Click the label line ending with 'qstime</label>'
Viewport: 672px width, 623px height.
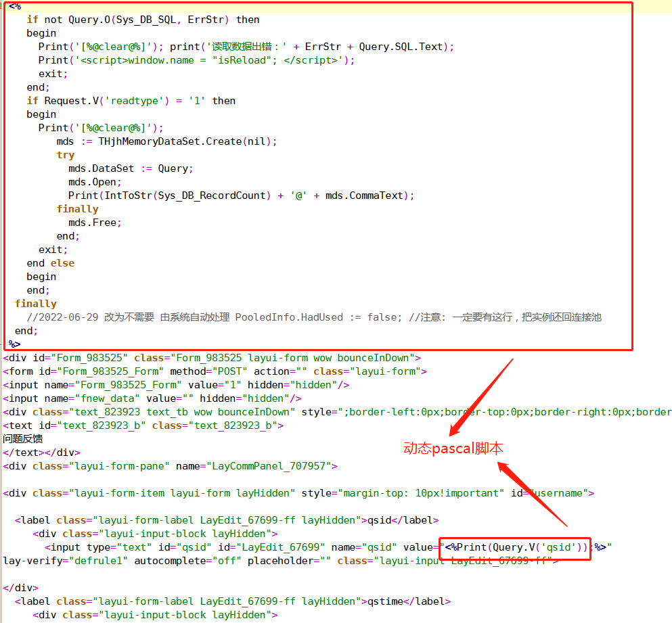coord(233,601)
